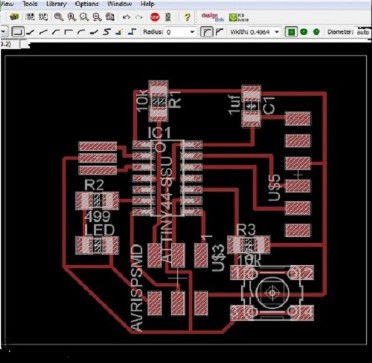Expand the Radius dropdown
Viewport: 372px width, 363px height.
[192, 32]
